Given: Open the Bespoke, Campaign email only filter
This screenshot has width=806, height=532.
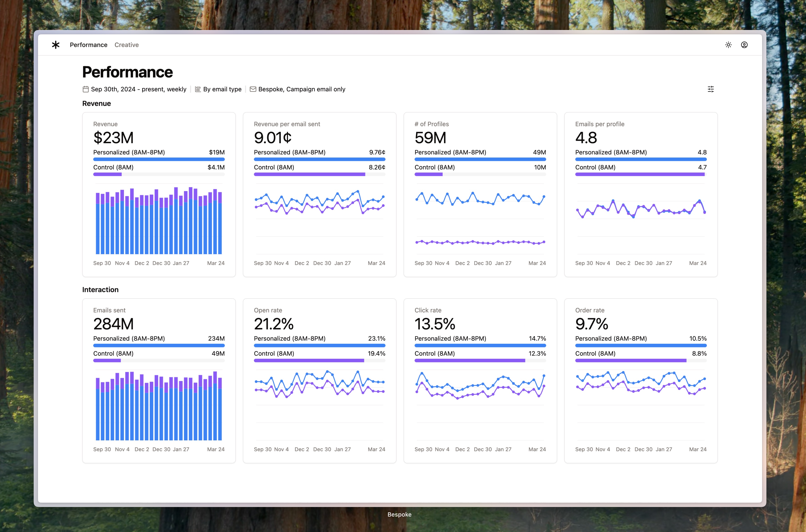Looking at the screenshot, I should pos(301,89).
